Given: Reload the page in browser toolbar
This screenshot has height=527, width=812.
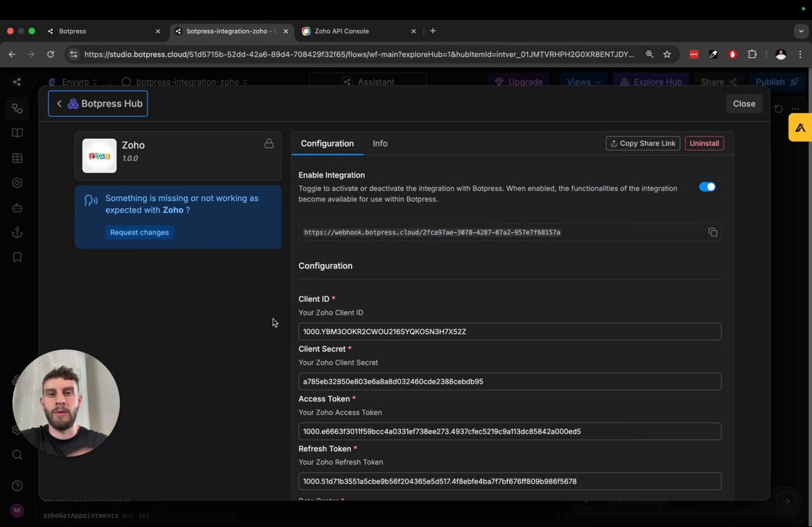Looking at the screenshot, I should (51, 55).
